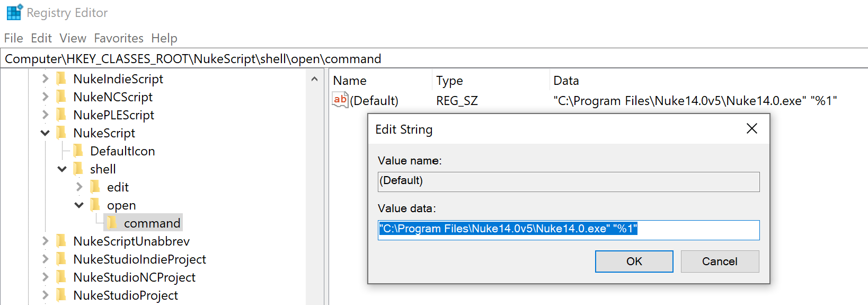Click the NukePLEScript folder icon
Screen dimensions: 868x305
(61, 115)
